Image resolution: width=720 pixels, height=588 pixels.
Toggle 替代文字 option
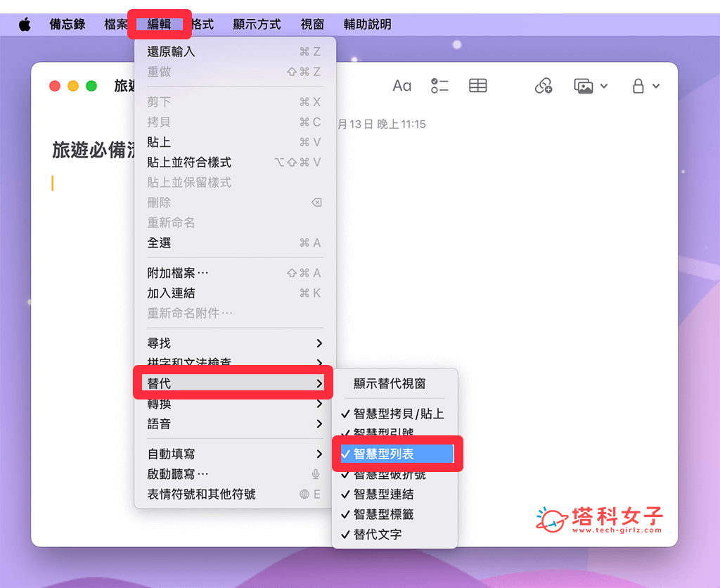394,535
